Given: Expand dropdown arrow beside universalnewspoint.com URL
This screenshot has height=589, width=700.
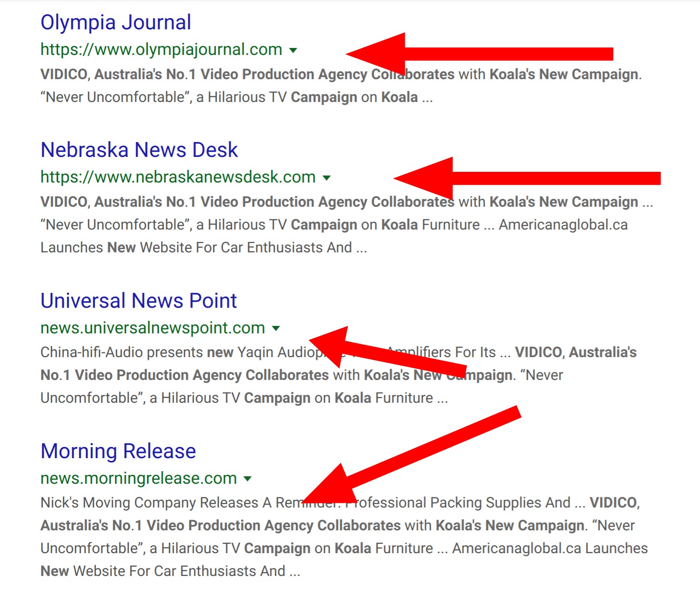Looking at the screenshot, I should (x=276, y=328).
